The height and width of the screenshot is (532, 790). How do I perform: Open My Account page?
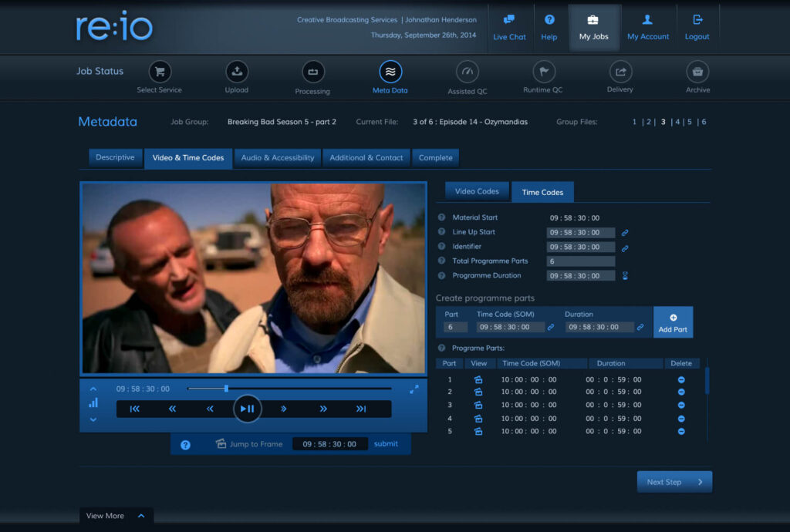coord(648,28)
